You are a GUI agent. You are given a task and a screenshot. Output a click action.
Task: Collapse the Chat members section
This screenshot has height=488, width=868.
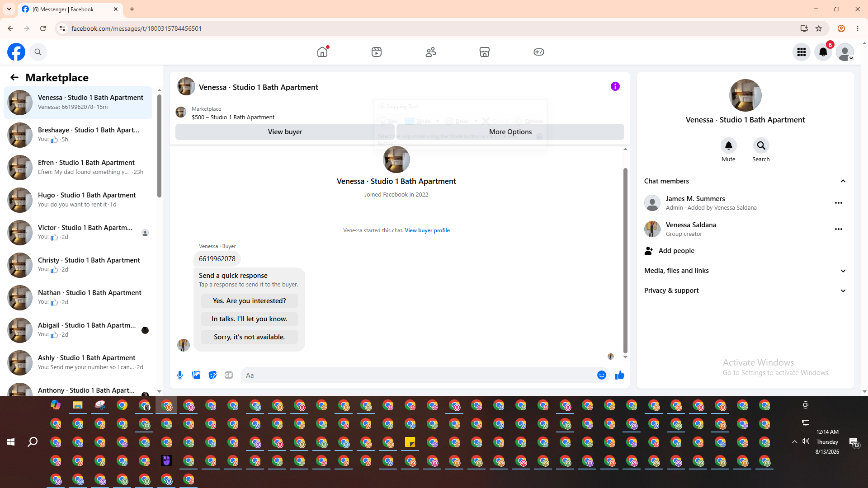click(x=843, y=181)
